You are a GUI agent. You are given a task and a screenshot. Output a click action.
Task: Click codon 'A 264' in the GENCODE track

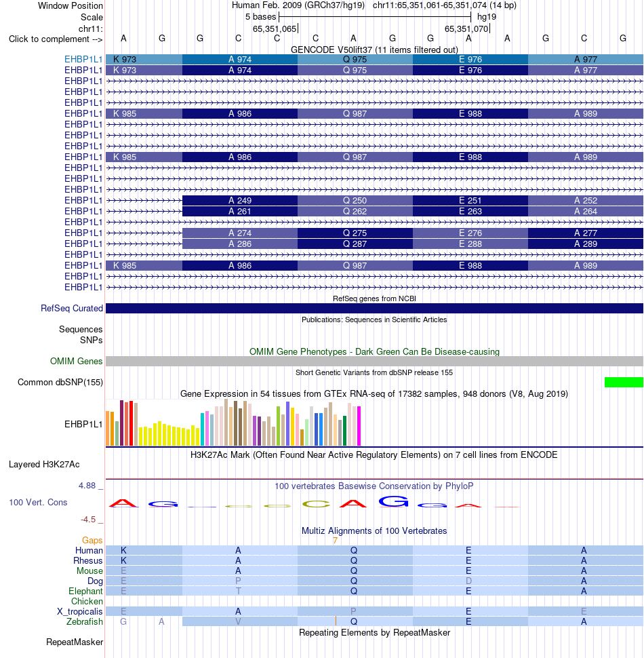[586, 211]
